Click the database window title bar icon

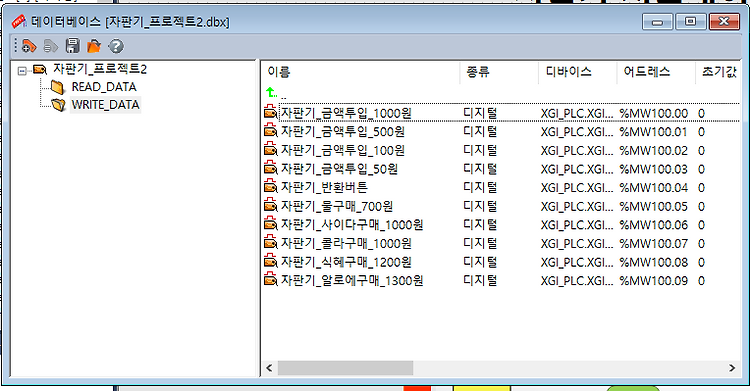tap(19, 22)
